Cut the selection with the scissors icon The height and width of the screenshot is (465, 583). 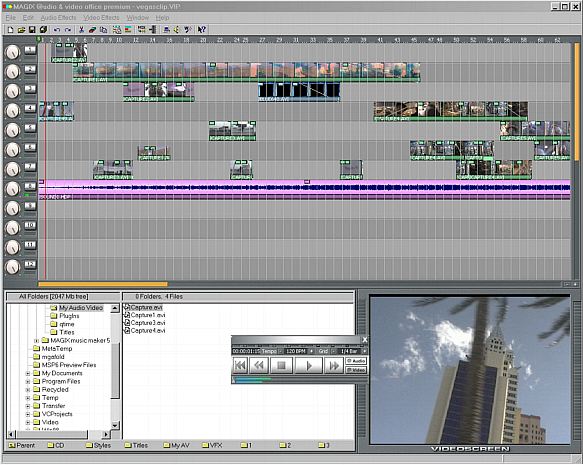(81, 30)
